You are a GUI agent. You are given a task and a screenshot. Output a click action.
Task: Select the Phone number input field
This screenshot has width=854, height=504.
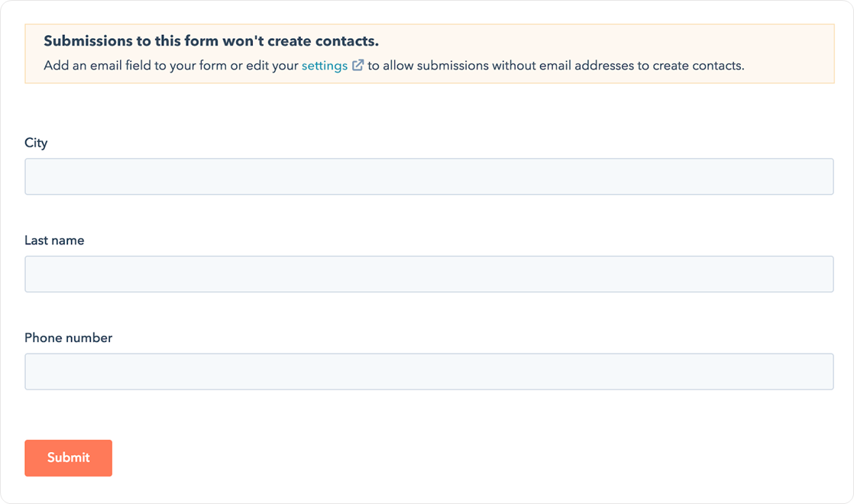point(429,372)
